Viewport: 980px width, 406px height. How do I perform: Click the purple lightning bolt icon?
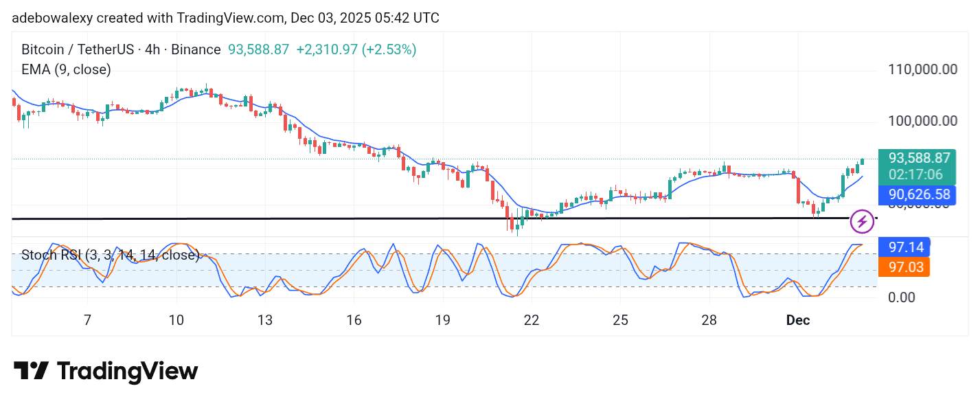[x=862, y=221]
